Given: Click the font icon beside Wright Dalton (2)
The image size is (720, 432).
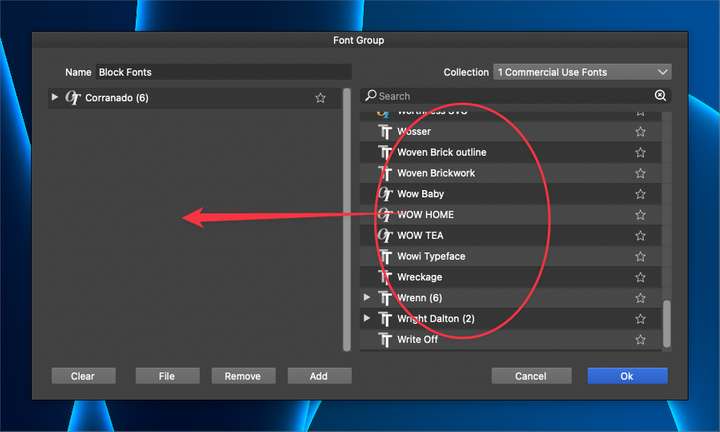Looking at the screenshot, I should click(x=385, y=319).
